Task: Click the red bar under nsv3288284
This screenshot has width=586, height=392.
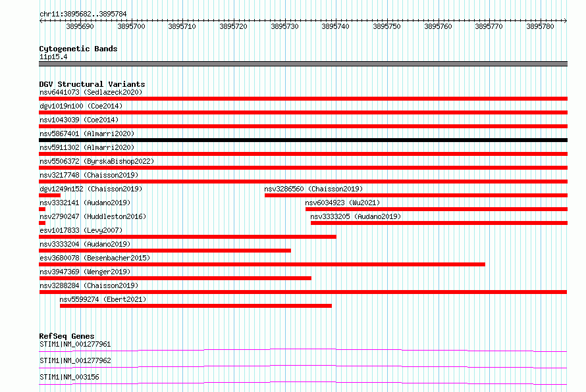Action: (x=303, y=292)
